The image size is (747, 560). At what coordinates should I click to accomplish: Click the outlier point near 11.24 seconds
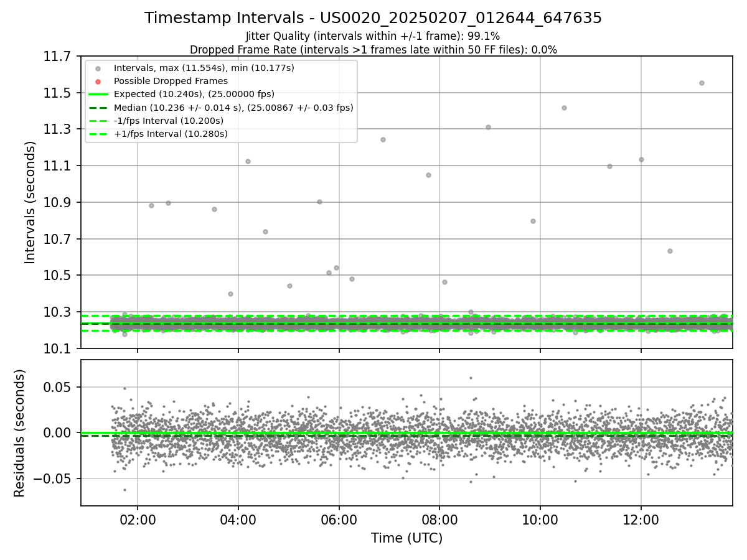point(383,139)
